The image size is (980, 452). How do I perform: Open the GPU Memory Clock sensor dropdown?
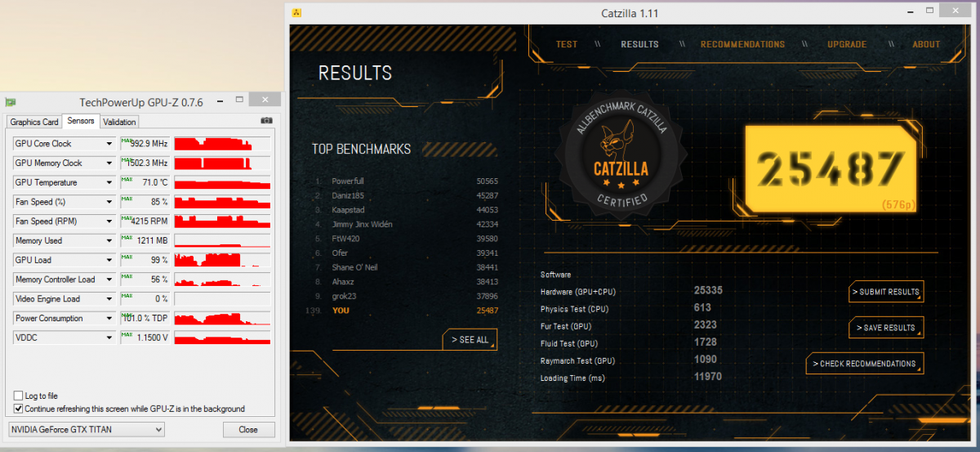(x=109, y=163)
